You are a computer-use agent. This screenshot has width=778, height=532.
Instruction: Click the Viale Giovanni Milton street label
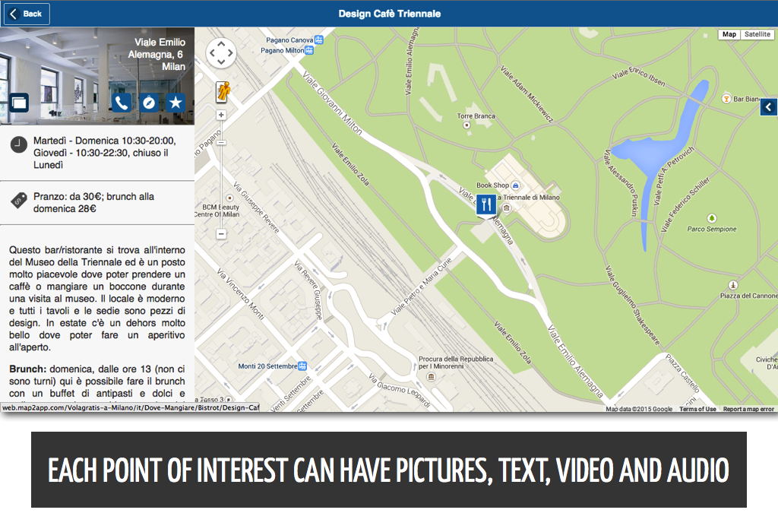[x=332, y=103]
